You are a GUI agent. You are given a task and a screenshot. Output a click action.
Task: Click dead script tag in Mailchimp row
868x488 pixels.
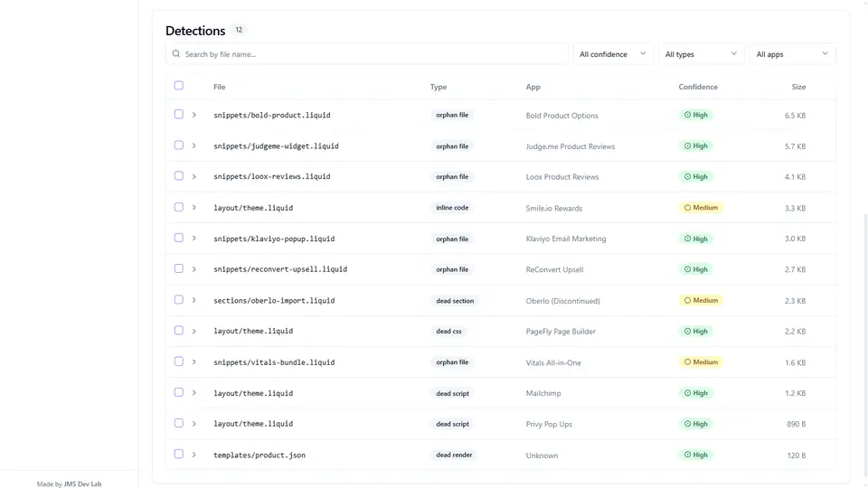click(x=452, y=393)
